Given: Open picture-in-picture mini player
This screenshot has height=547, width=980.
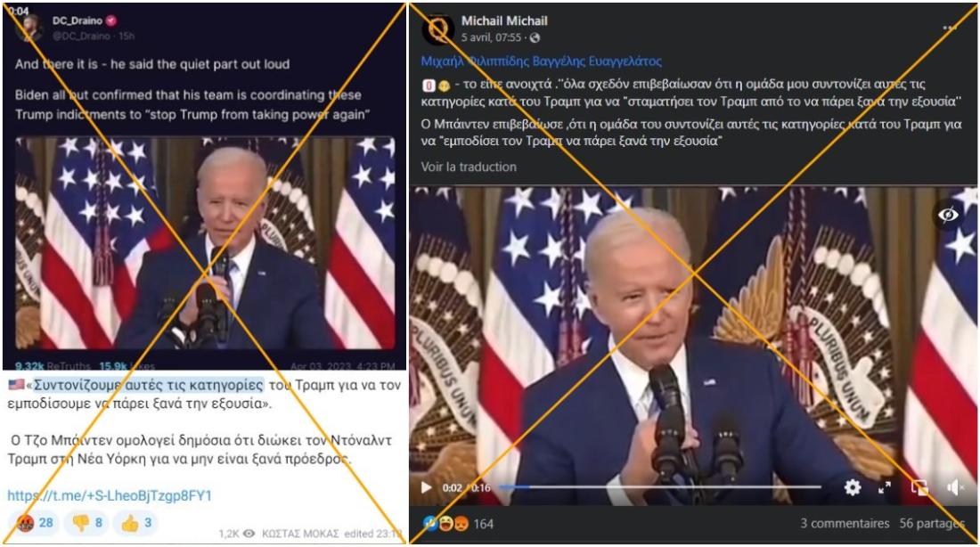Looking at the screenshot, I should pos(919,487).
